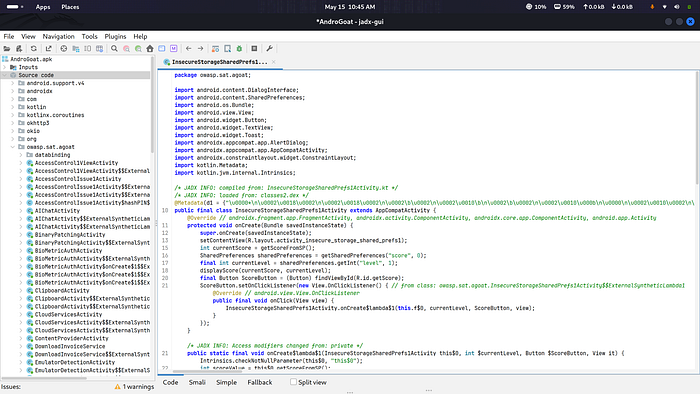Click the AndroGoat.apk root node icon

click(x=5, y=59)
